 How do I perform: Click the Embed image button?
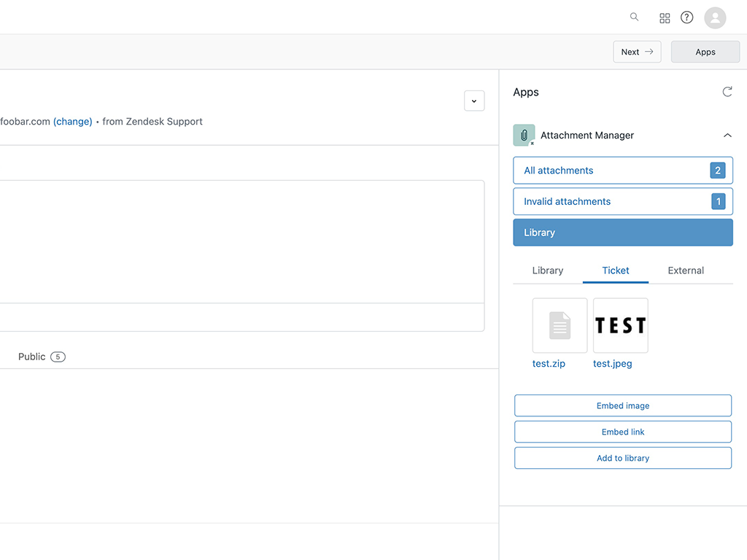622,405
